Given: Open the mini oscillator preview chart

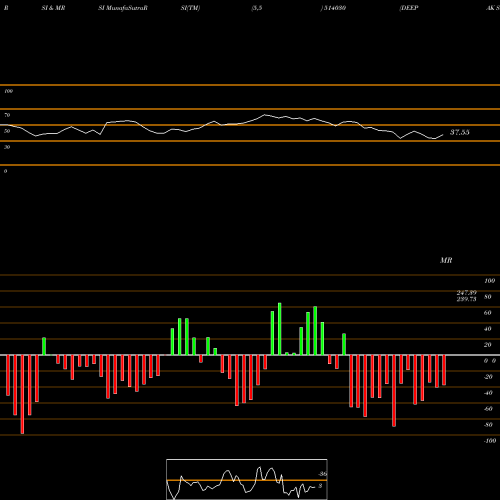Looking at the screenshot, I should point(247,479).
